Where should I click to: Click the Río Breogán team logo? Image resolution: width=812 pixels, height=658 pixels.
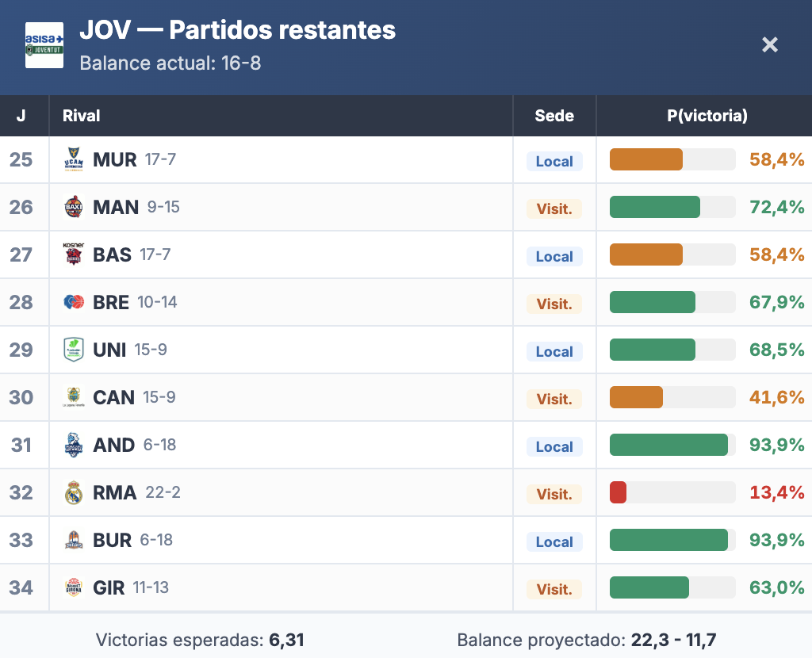point(74,302)
